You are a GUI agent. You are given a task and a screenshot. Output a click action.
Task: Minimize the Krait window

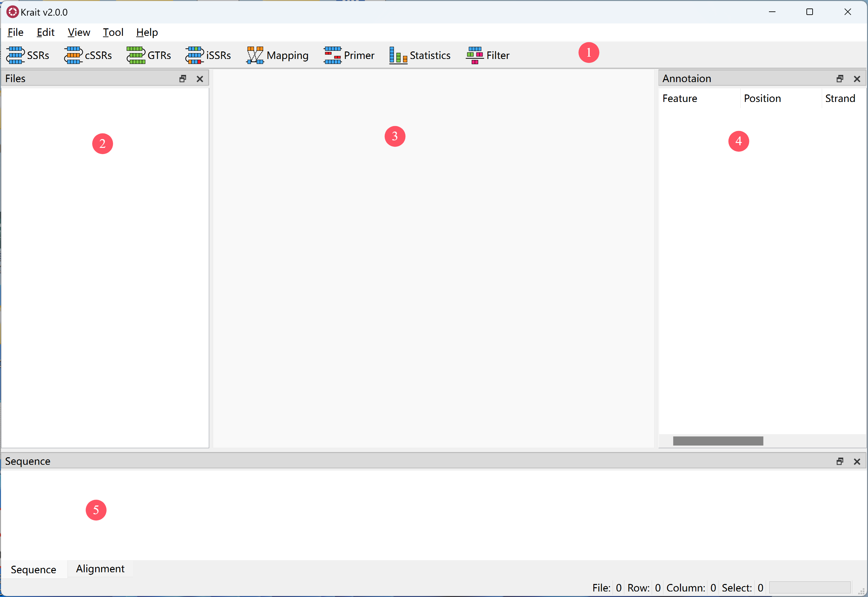click(772, 12)
